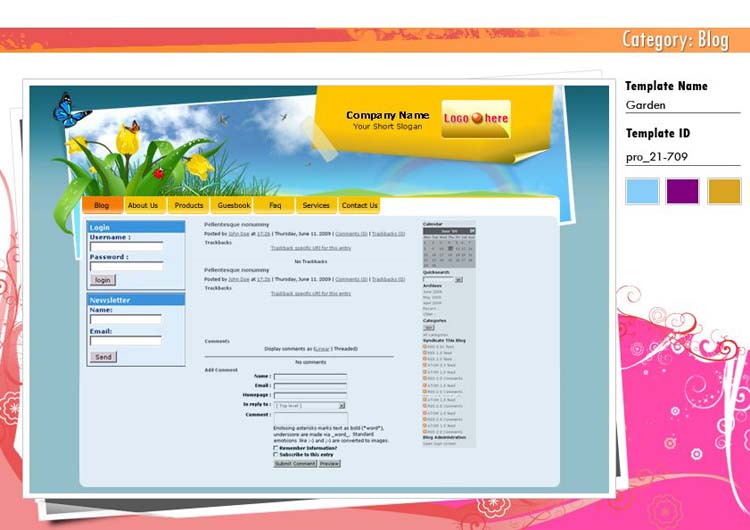Image resolution: width=750 pixels, height=530 pixels.
Task: Enable the Remember Information checkbox
Action: pyautogui.click(x=276, y=448)
